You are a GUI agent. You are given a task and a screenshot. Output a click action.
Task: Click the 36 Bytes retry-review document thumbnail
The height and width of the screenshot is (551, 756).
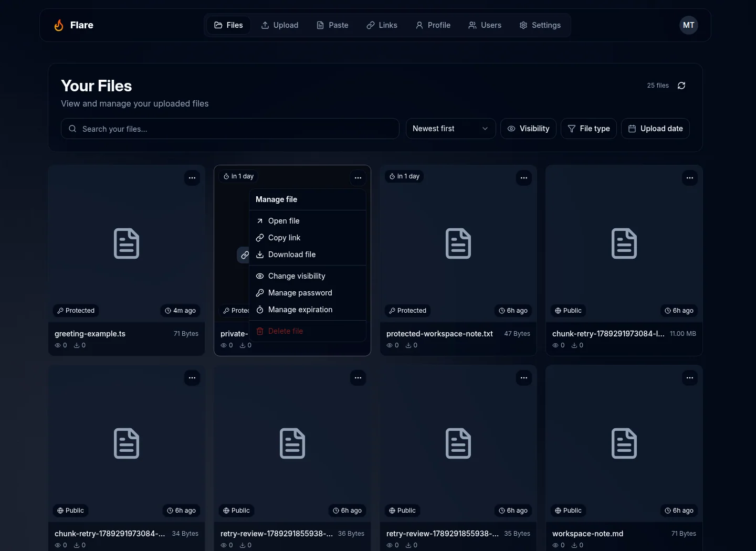click(292, 443)
